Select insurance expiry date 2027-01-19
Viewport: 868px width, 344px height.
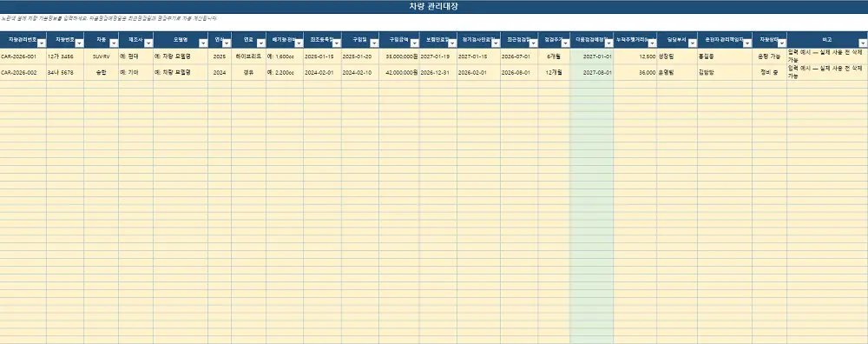[438, 56]
